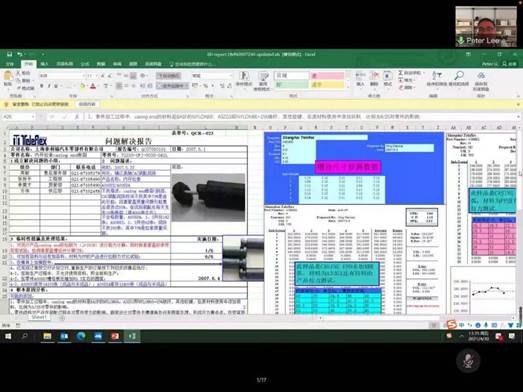Click the red font color swatch

click(x=93, y=86)
